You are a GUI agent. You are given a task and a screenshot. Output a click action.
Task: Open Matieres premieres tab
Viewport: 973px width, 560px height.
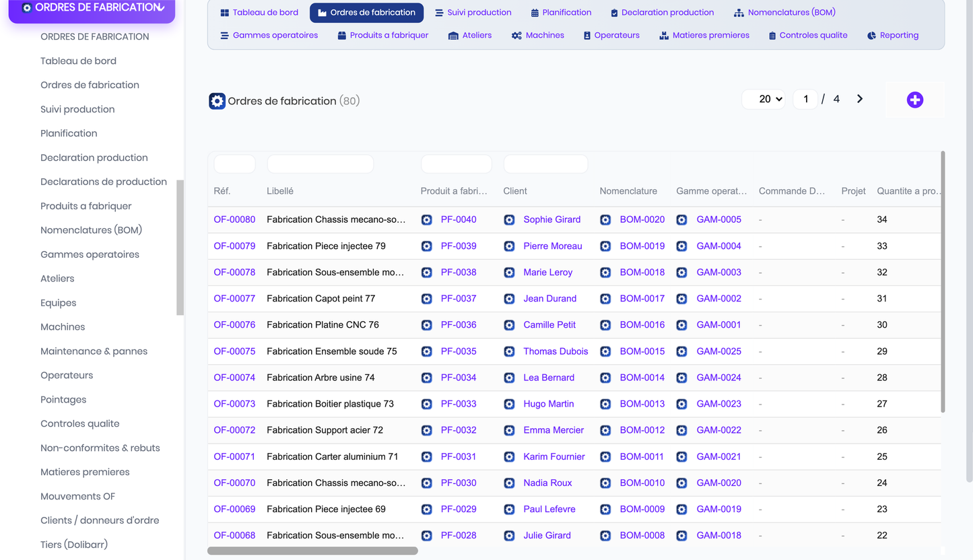click(704, 35)
